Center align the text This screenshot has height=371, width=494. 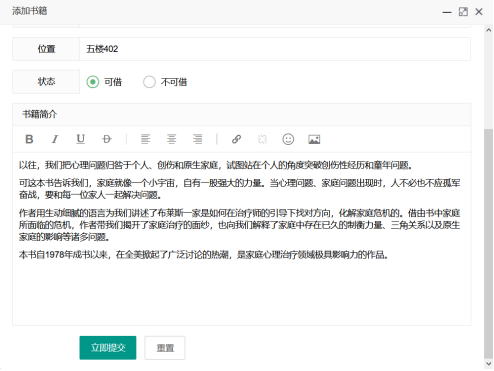171,139
